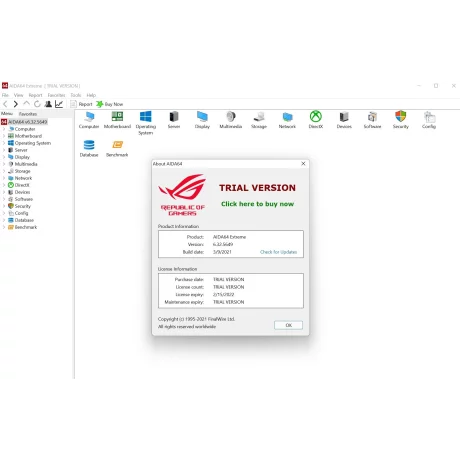Select Benchmark in the sidebar tree
This screenshot has height=460, width=460.
pos(26,227)
